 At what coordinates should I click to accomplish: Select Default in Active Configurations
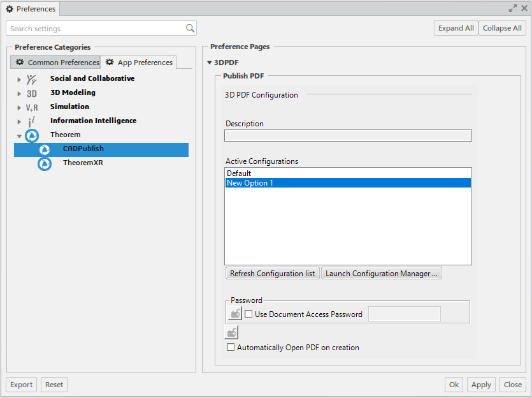pos(348,173)
